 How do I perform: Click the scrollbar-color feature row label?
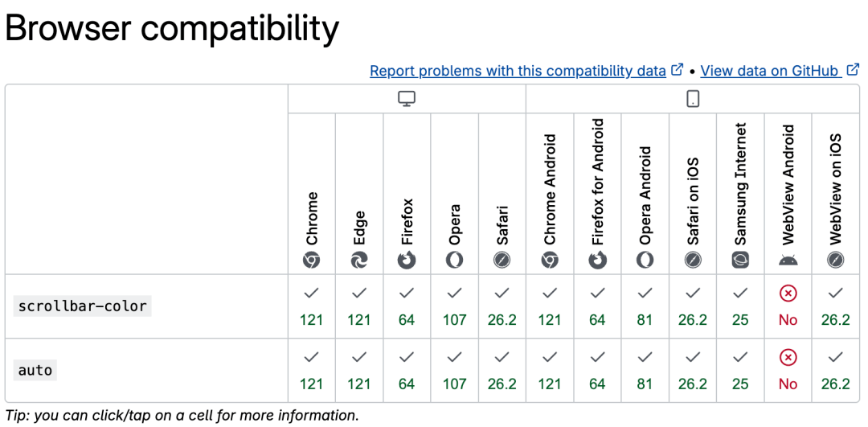point(82,306)
